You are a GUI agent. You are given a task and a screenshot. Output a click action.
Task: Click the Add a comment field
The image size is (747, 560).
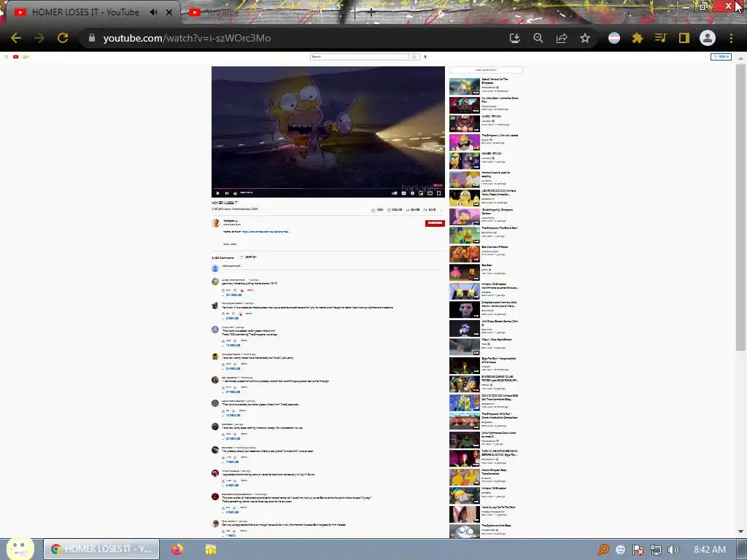click(333, 266)
